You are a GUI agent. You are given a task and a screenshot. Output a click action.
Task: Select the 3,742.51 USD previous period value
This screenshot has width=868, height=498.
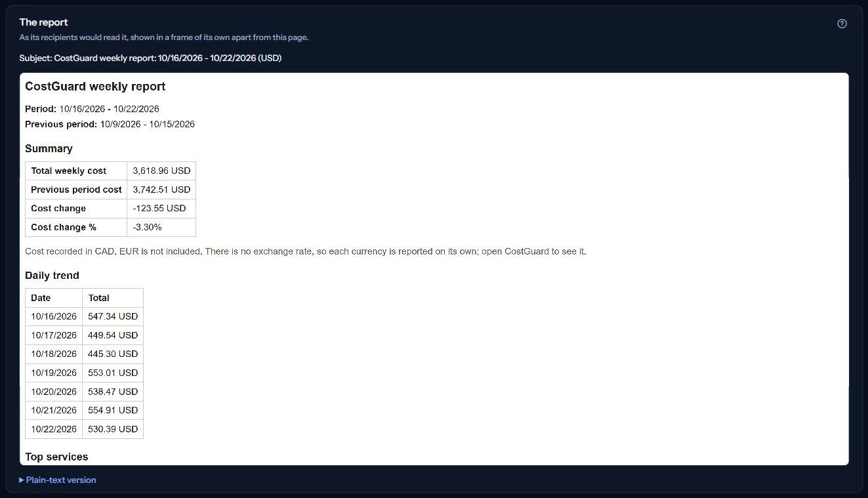[161, 190]
